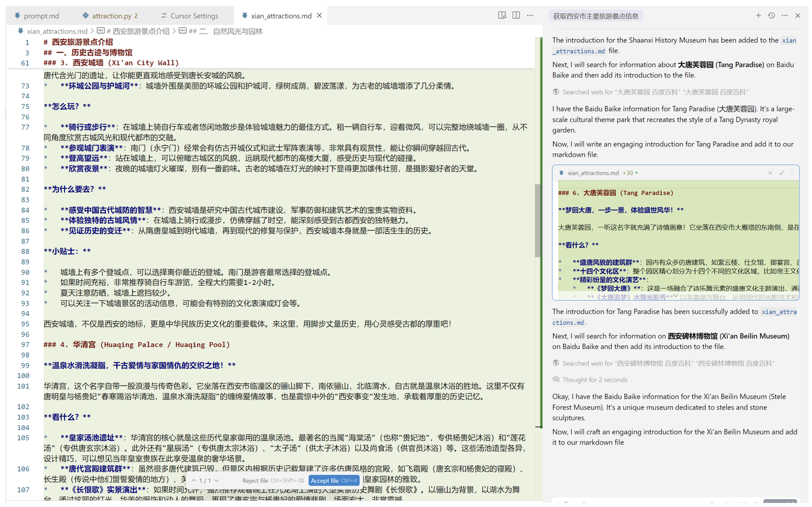
Task: Click the editor's vertical scrollbar thumb
Action: click(538, 220)
